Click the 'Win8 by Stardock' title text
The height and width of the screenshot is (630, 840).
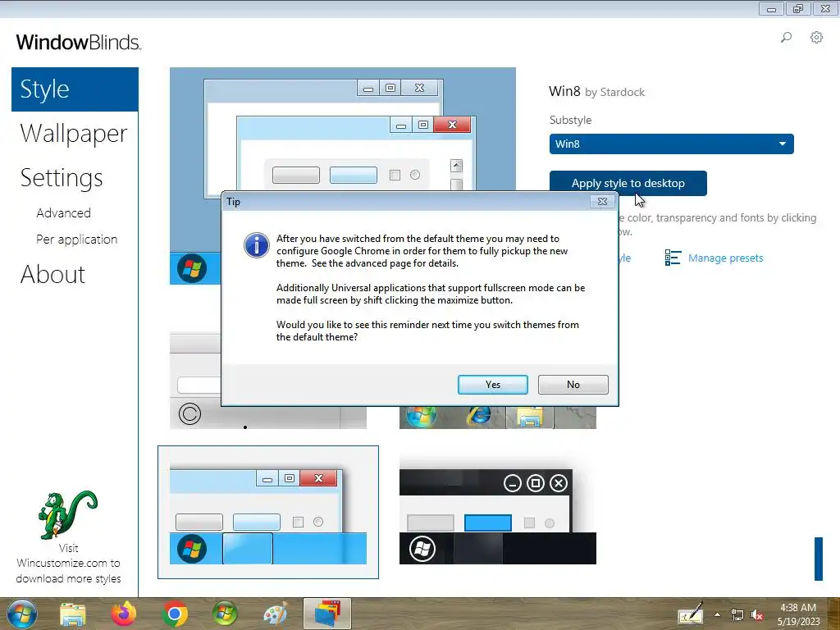tap(597, 92)
